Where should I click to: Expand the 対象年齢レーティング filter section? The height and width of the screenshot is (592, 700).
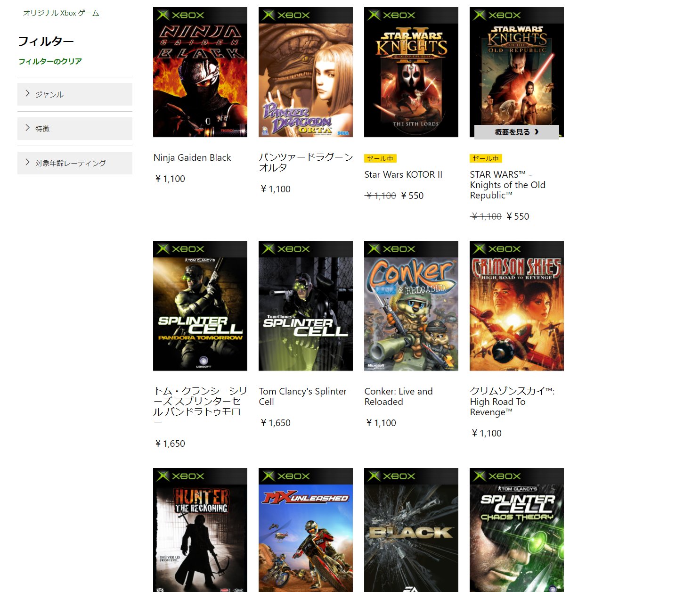(75, 163)
